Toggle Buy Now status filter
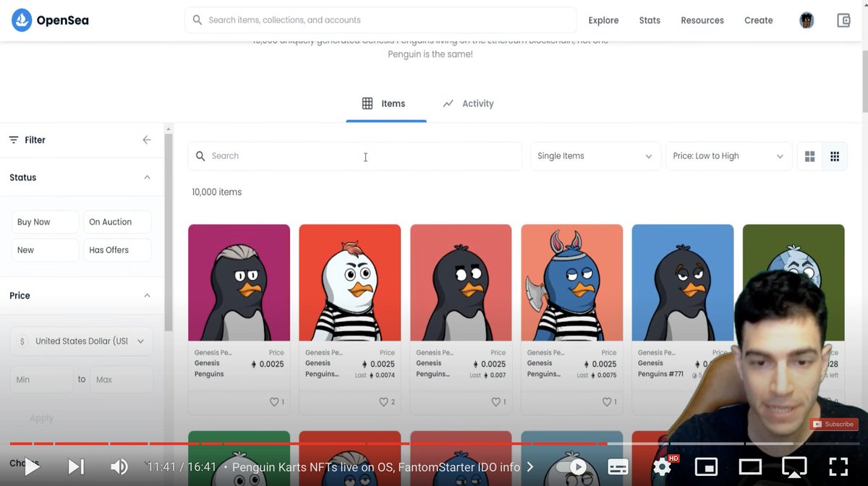Viewport: 868px width, 486px height. point(45,222)
